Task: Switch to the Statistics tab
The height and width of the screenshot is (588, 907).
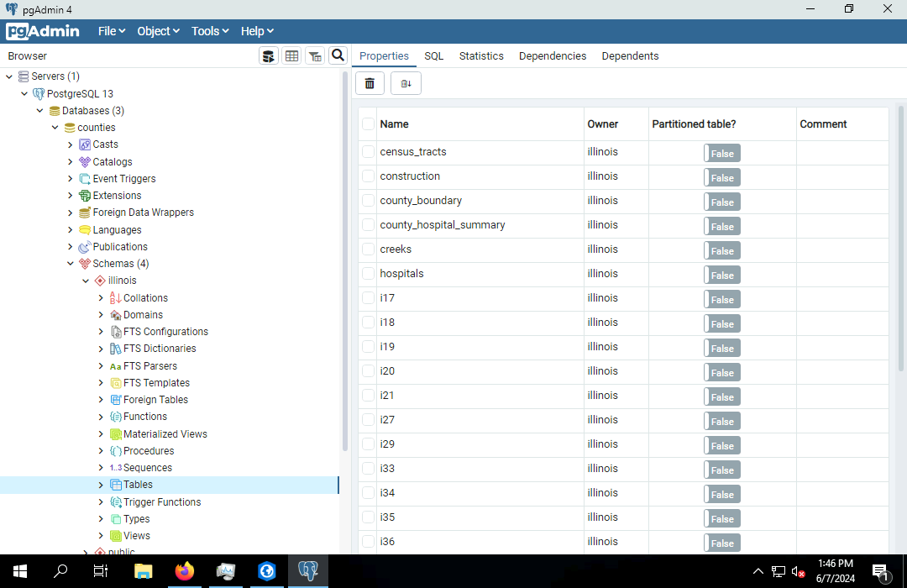Action: 481,56
